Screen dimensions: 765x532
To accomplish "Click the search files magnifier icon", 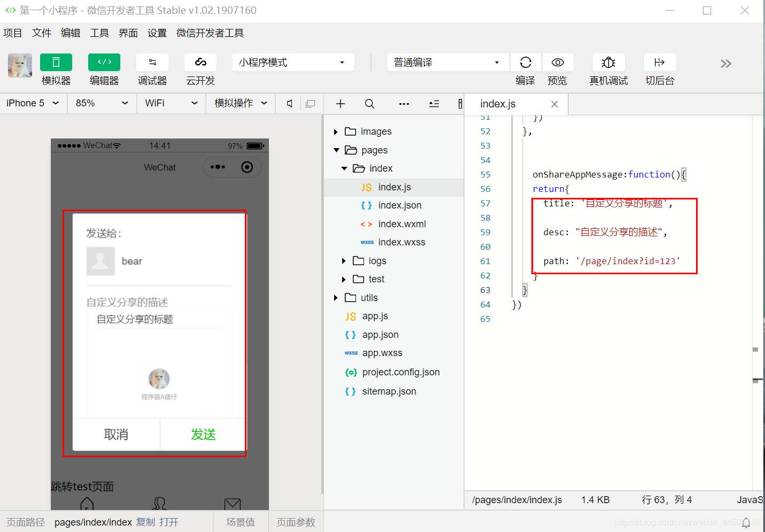I will (369, 104).
